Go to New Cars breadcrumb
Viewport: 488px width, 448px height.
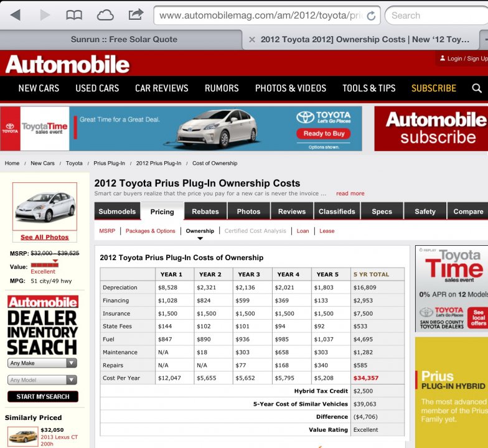tap(42, 163)
